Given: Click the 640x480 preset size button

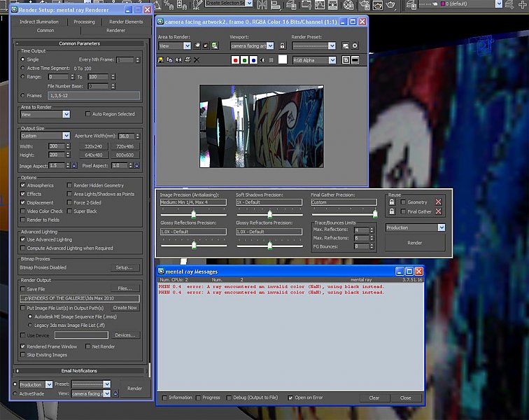Looking at the screenshot, I should [94, 155].
